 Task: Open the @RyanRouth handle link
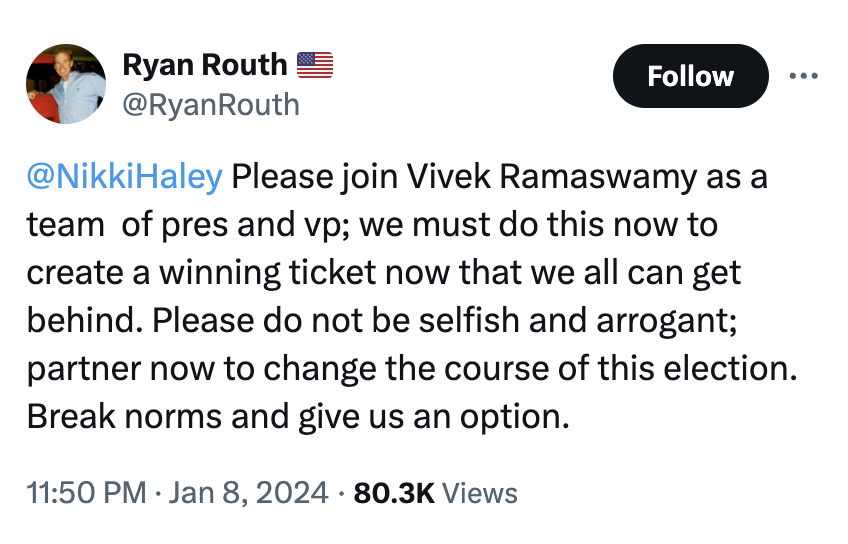[x=210, y=103]
